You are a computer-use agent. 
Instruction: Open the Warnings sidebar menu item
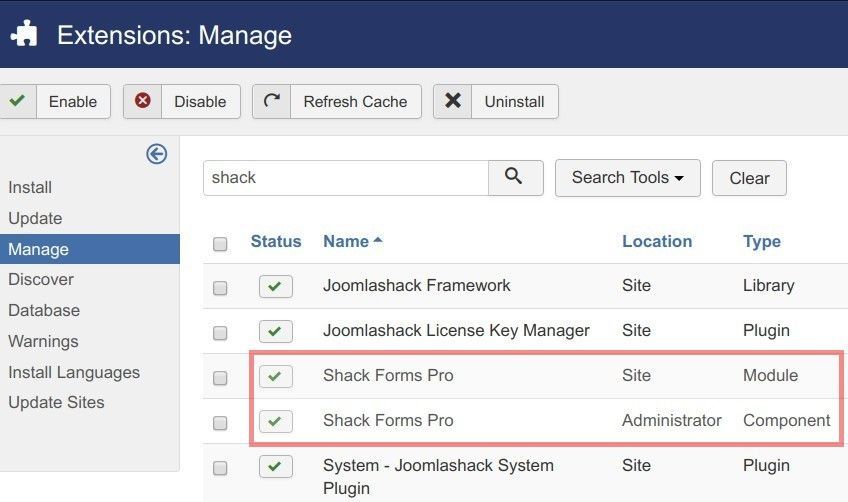point(43,341)
